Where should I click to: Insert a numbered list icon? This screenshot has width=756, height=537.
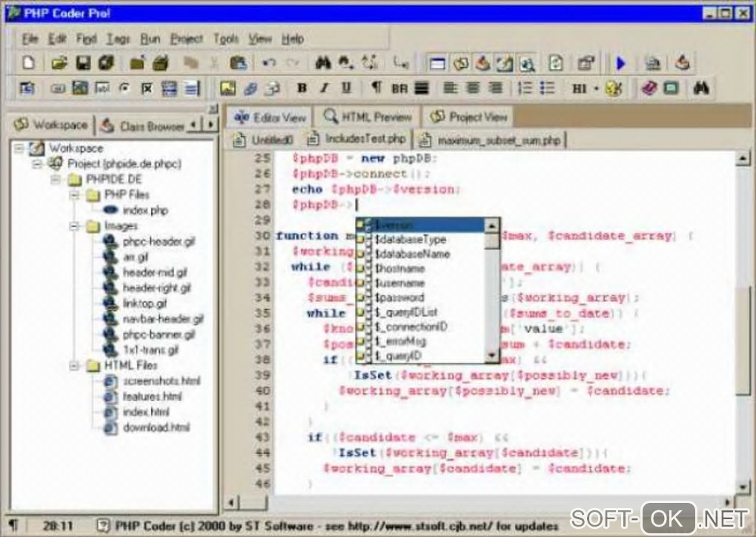[x=525, y=88]
